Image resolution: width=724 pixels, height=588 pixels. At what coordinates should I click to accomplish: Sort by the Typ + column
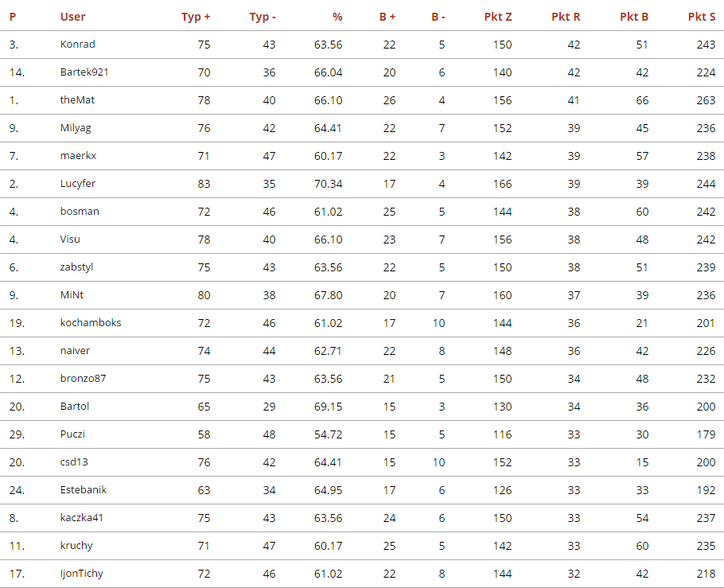[x=196, y=17]
